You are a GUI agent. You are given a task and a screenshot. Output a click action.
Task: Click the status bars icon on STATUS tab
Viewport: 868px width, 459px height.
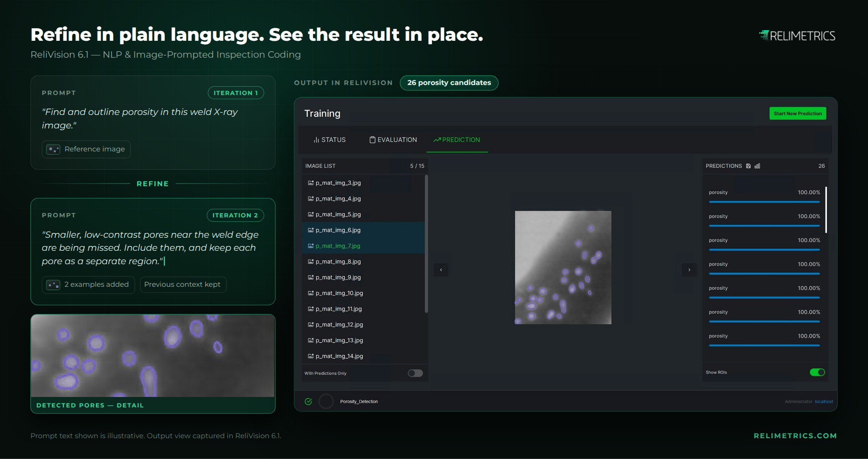tap(316, 140)
